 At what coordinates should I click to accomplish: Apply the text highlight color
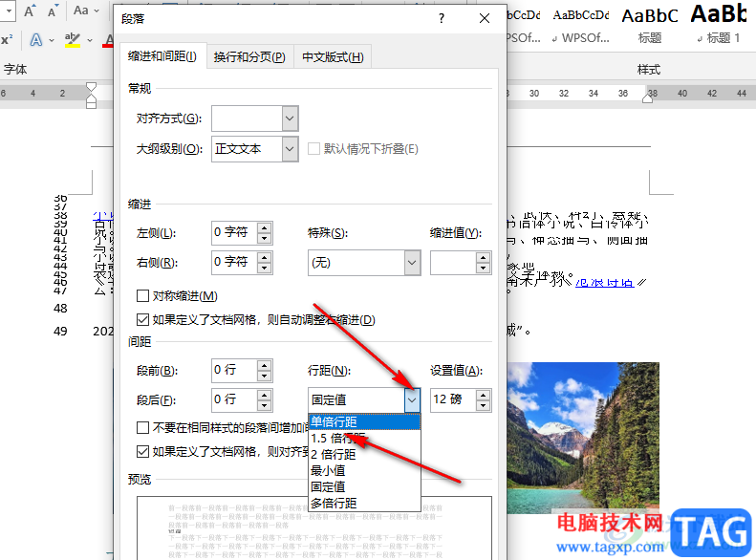[x=73, y=40]
